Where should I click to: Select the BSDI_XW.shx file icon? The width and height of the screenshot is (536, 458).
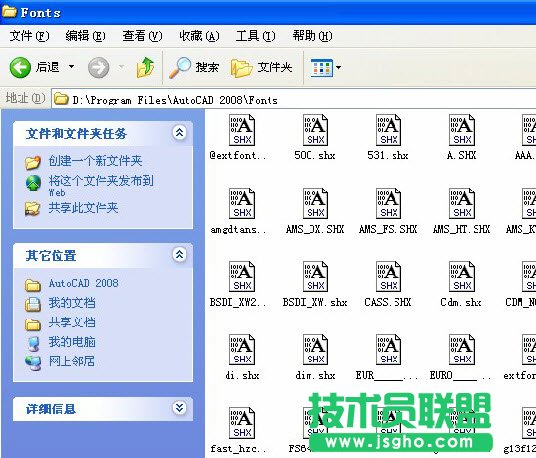tap(315, 277)
